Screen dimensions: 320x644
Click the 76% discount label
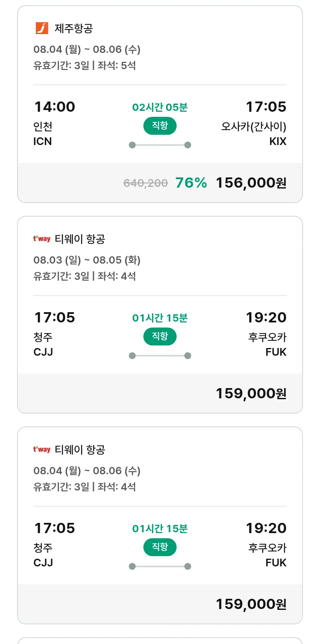(191, 183)
